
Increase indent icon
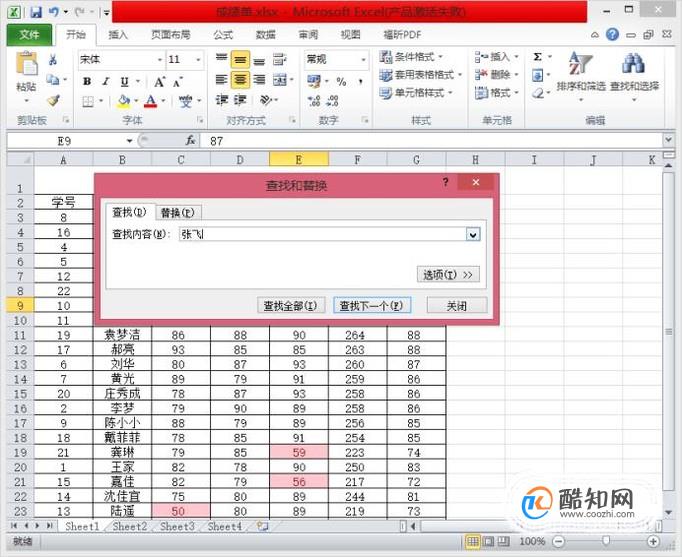click(x=240, y=100)
